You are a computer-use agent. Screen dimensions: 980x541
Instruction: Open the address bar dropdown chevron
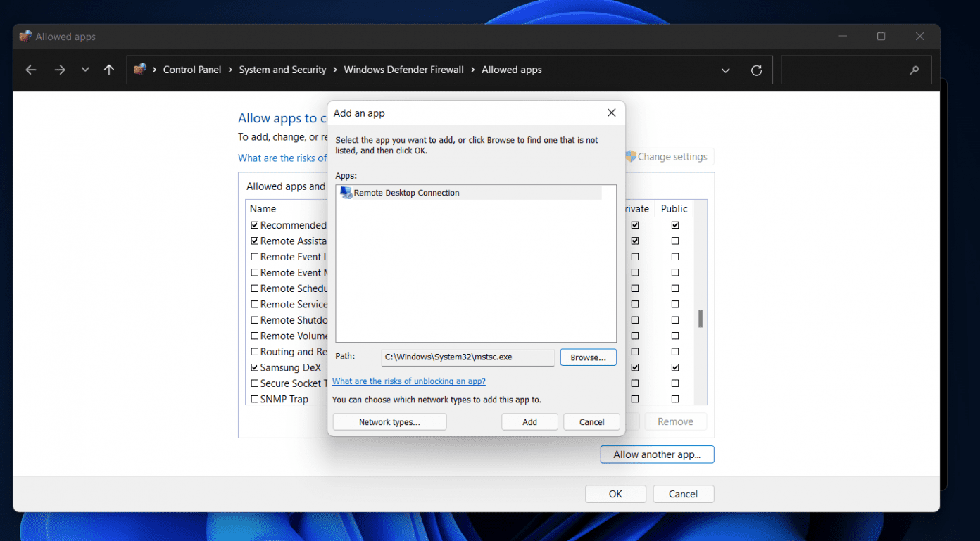point(725,70)
